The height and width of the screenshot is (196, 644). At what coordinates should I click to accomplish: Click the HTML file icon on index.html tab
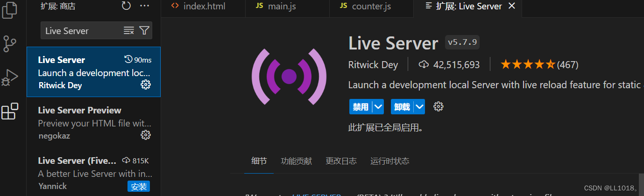[175, 6]
